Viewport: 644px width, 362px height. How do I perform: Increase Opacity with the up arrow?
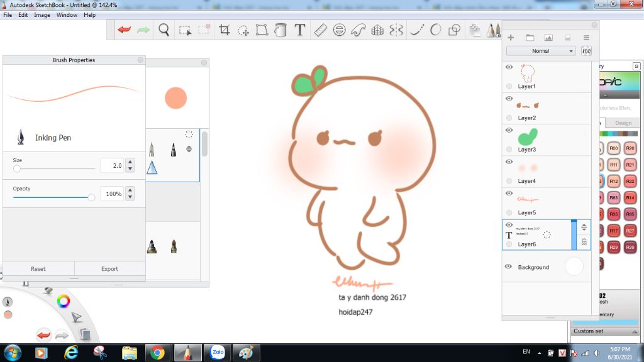[130, 190]
